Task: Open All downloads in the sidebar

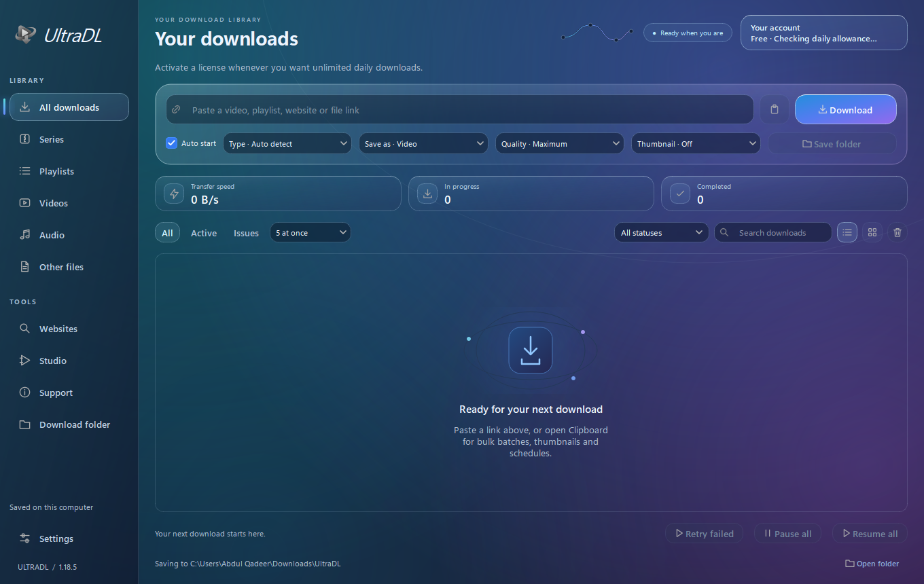Action: [x=69, y=107]
